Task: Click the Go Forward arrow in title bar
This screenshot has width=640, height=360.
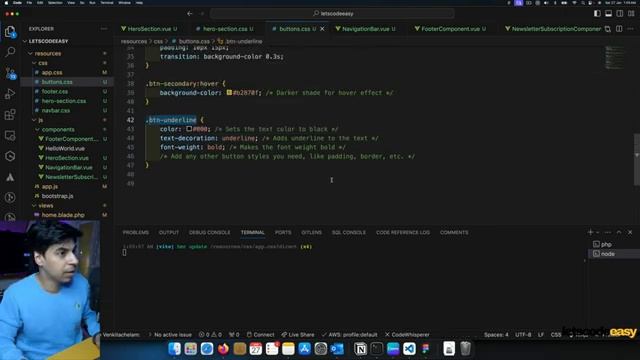Action: point(202,13)
